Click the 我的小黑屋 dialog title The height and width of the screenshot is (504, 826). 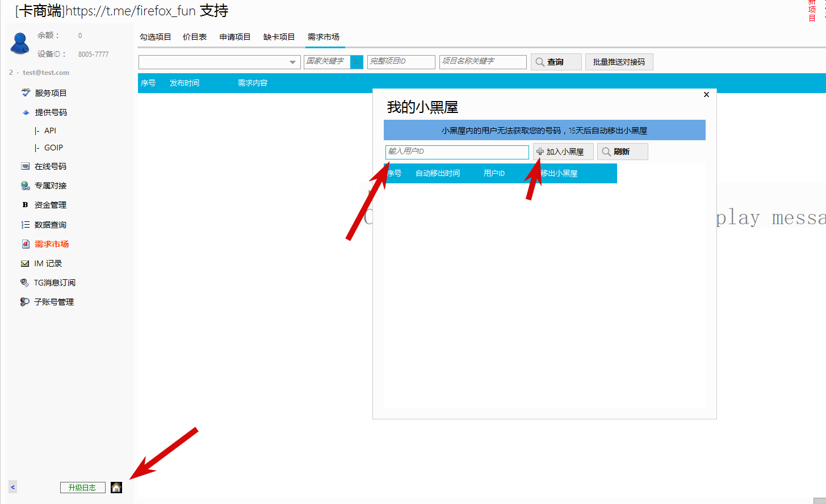[x=422, y=107]
